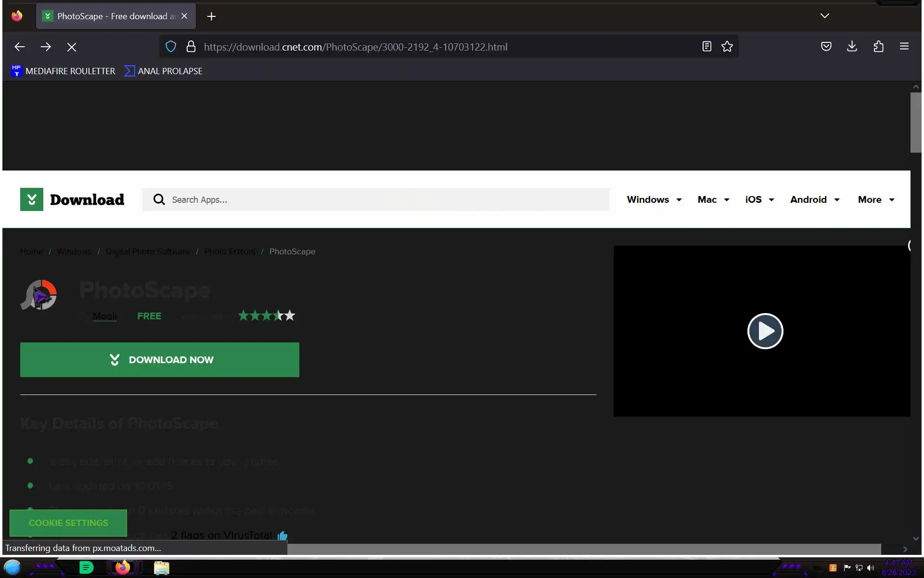Open the extensions puzzle icon
The width and height of the screenshot is (924, 578).
coord(878,47)
